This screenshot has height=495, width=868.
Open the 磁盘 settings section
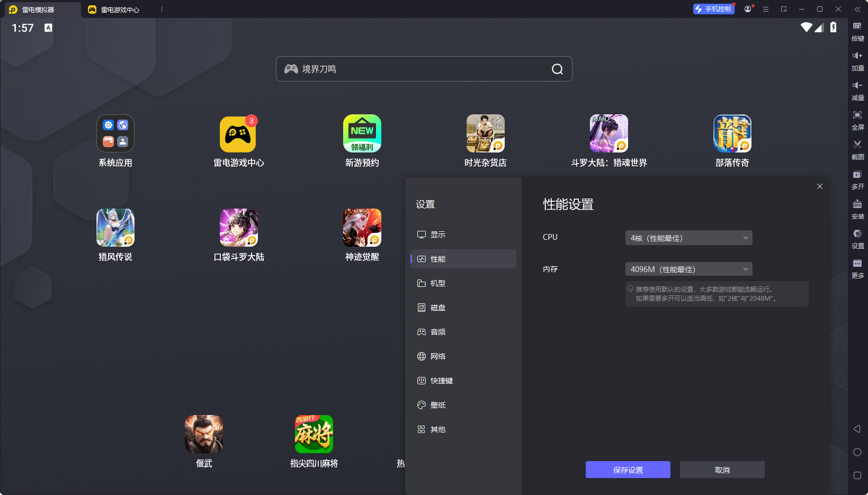click(463, 308)
